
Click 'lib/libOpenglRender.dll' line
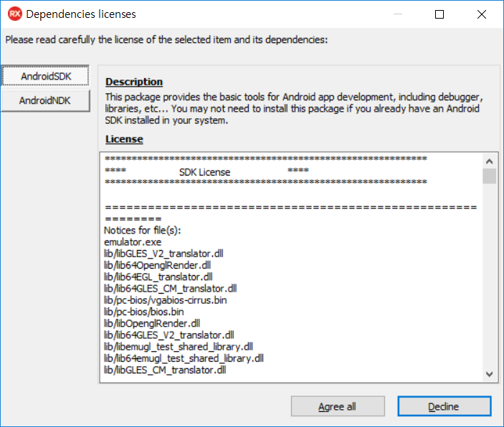pyautogui.click(x=152, y=324)
